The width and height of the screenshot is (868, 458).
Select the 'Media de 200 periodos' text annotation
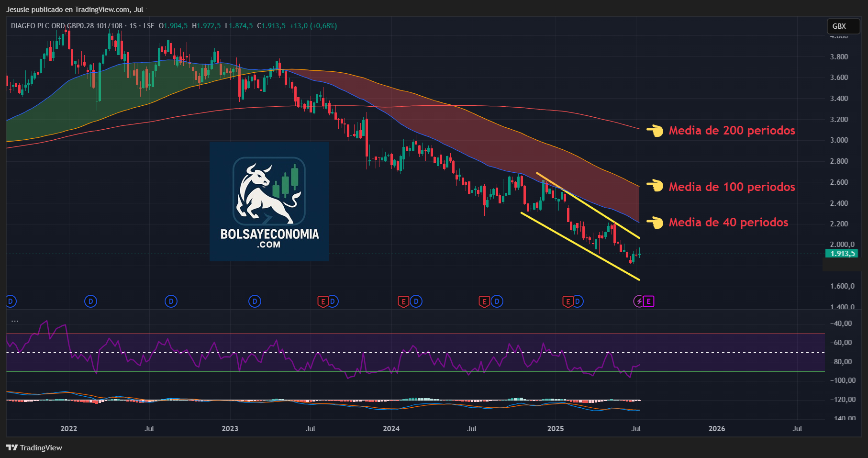(732, 130)
